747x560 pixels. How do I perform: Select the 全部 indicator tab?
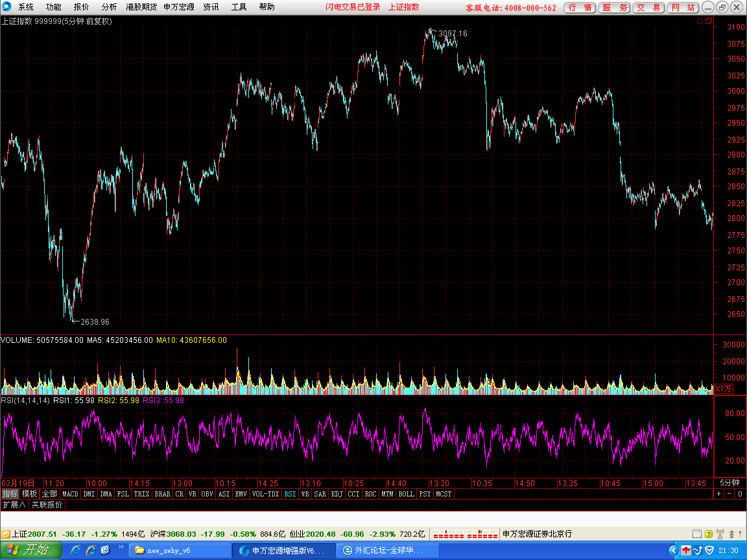pos(49,494)
